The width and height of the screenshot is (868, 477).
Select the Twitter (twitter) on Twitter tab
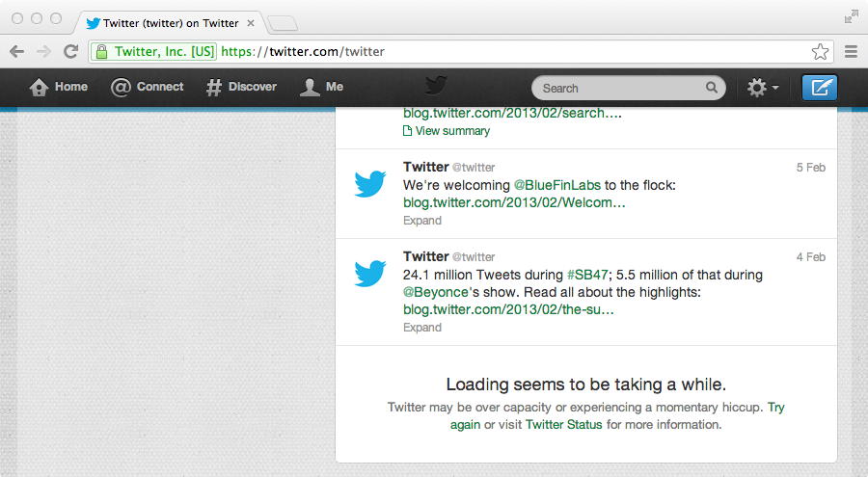click(x=169, y=23)
